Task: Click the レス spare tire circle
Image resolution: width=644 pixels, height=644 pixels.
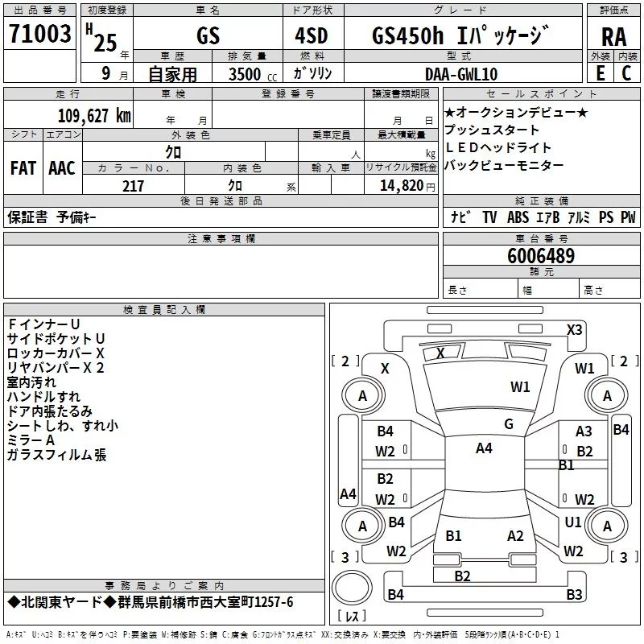Action: [x=352, y=588]
